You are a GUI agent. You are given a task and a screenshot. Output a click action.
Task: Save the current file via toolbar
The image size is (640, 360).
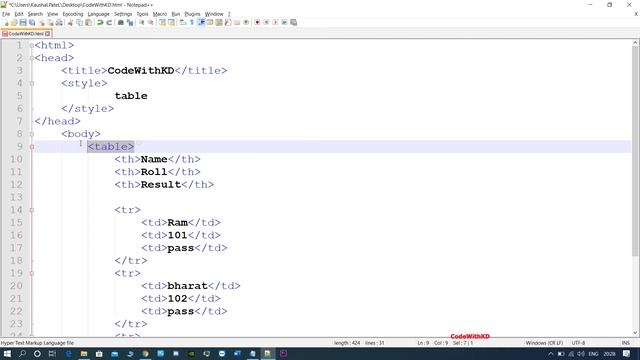23,22
